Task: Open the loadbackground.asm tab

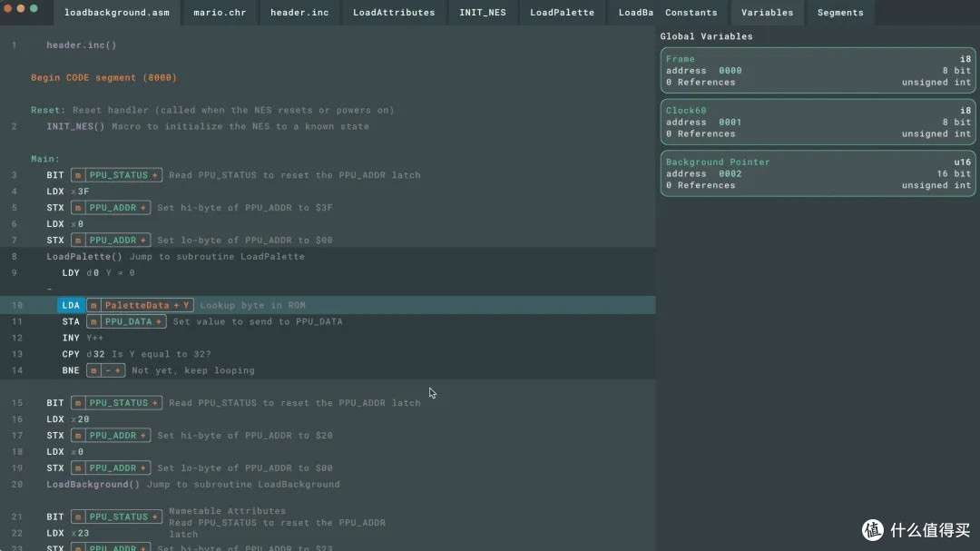Action: pyautogui.click(x=117, y=13)
